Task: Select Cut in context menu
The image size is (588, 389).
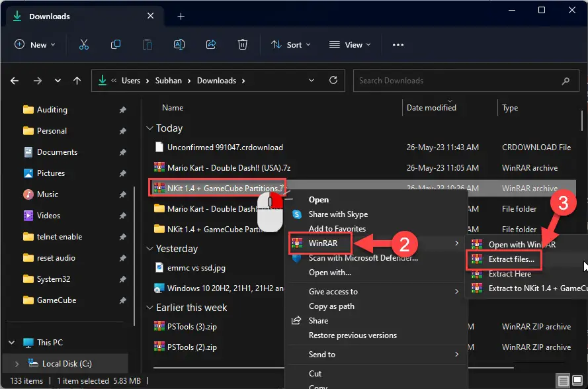Action: (315, 374)
